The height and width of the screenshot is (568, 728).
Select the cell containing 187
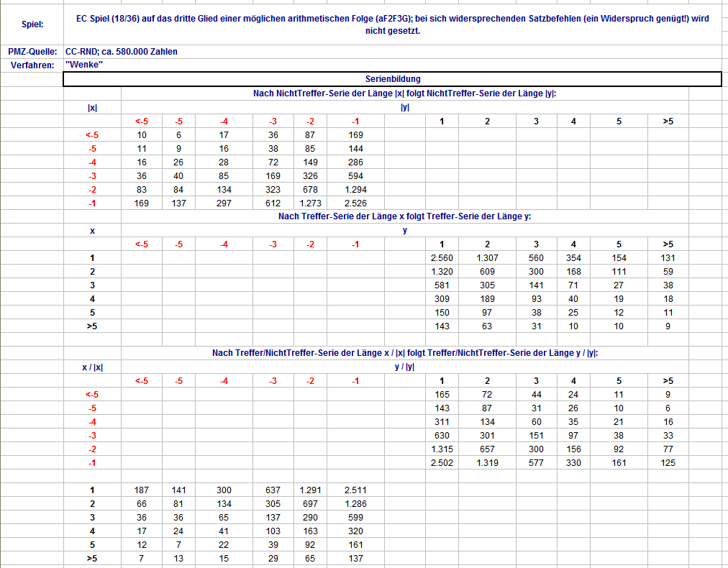tap(142, 490)
